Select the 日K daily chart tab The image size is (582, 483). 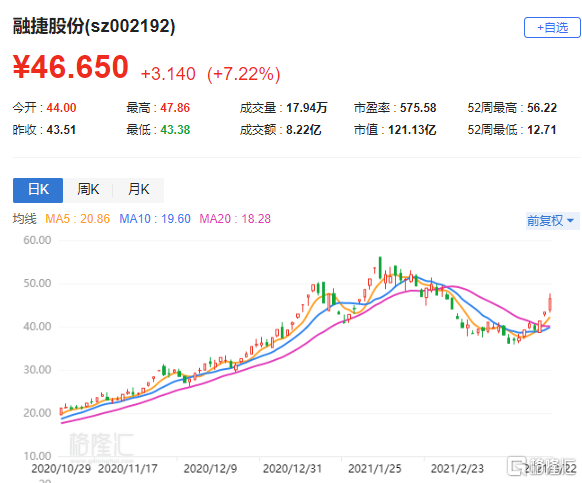pos(38,190)
